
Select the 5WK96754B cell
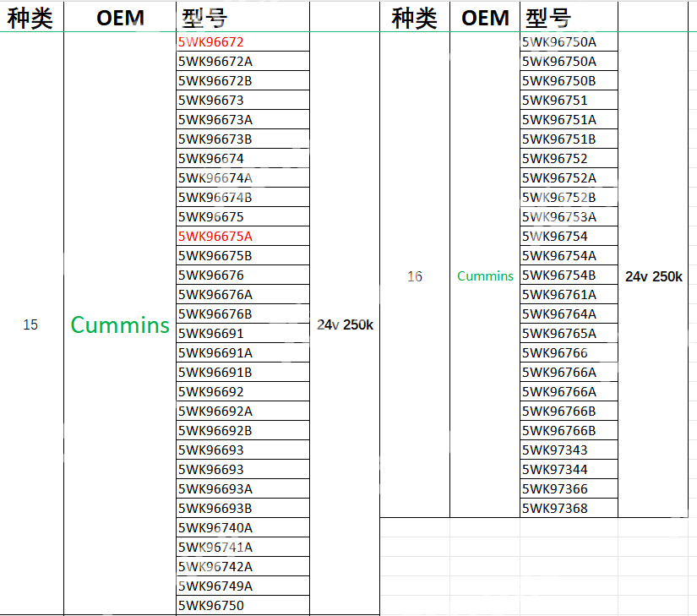(x=569, y=275)
